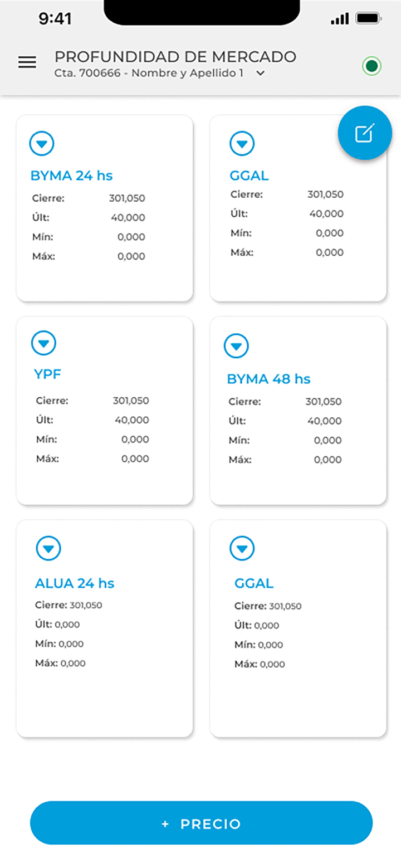Expand the BYMA 24 hs card arrow
The height and width of the screenshot is (868, 401).
42,144
